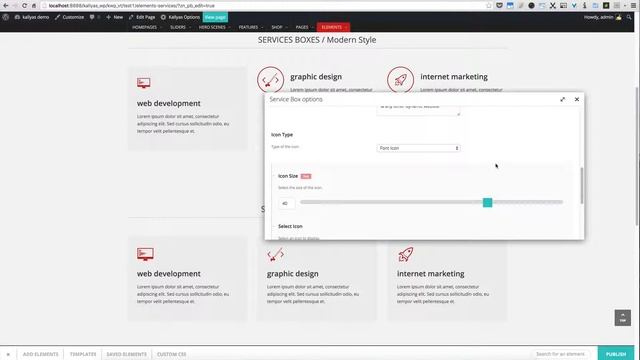Open the SLIDERS nav dropdown
The width and height of the screenshot is (640, 360).
point(180,27)
